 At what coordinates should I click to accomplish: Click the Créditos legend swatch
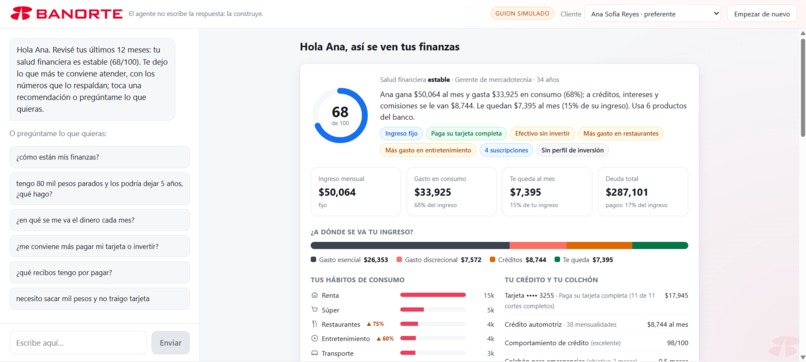tap(492, 260)
